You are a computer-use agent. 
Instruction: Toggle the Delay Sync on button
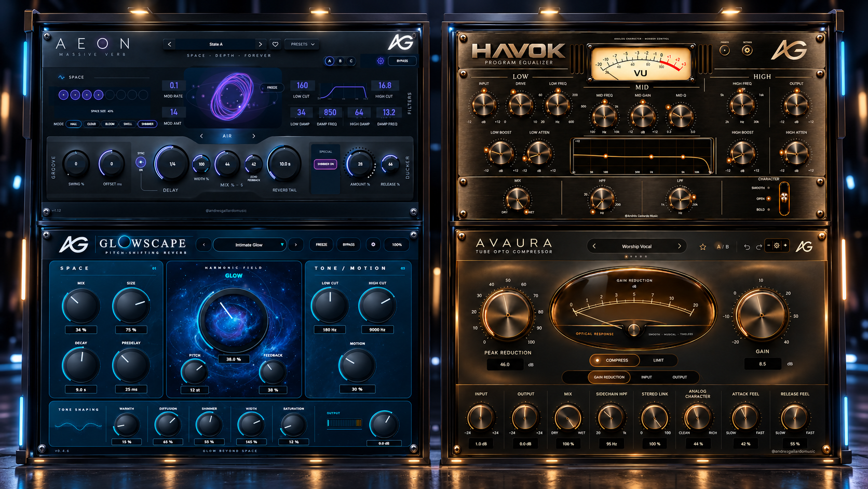[x=141, y=162]
